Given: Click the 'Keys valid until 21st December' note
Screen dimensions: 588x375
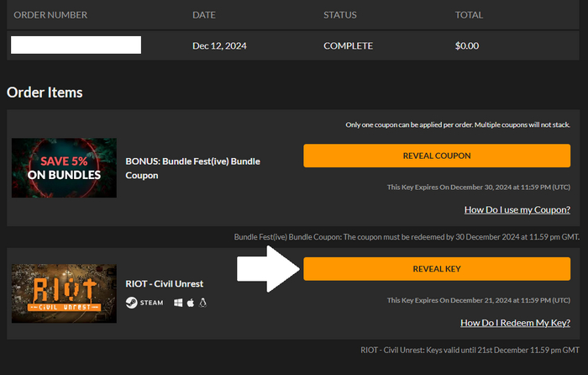Looking at the screenshot, I should point(470,350).
